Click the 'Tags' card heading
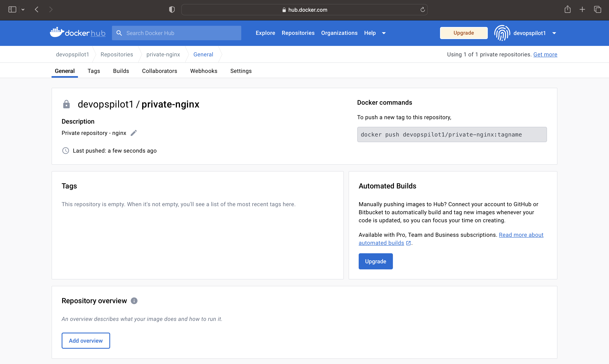Viewport: 609px width, 364px height. (x=69, y=186)
